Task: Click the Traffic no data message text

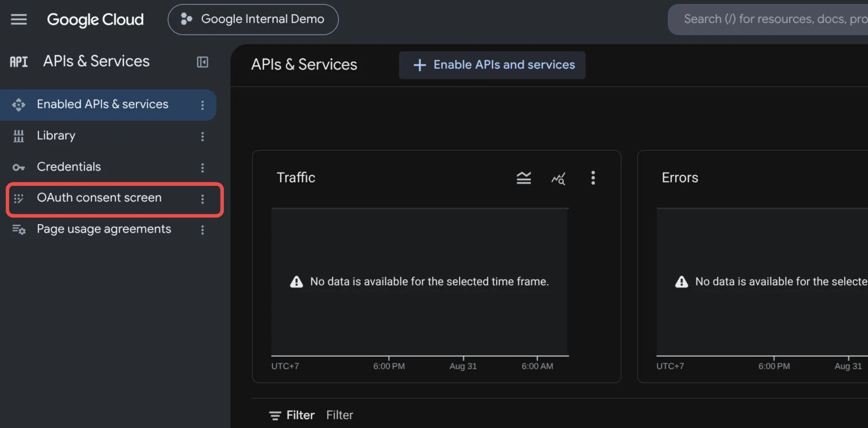Action: (x=429, y=282)
